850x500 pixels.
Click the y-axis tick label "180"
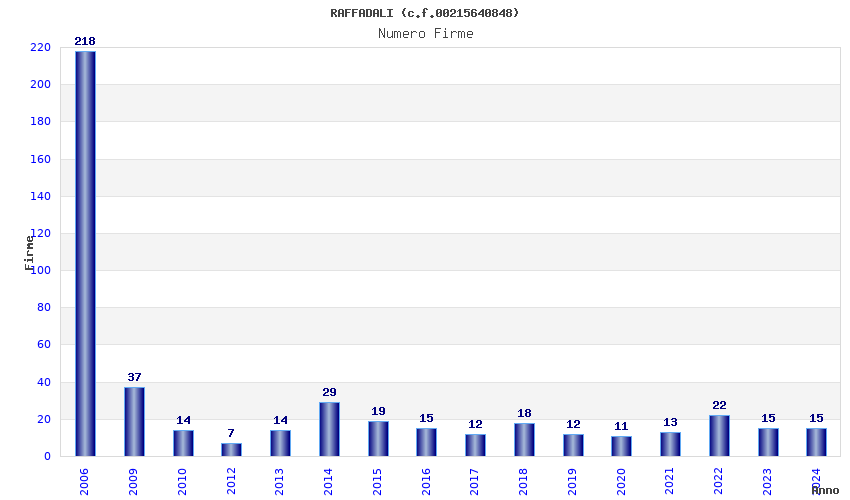tap(41, 121)
